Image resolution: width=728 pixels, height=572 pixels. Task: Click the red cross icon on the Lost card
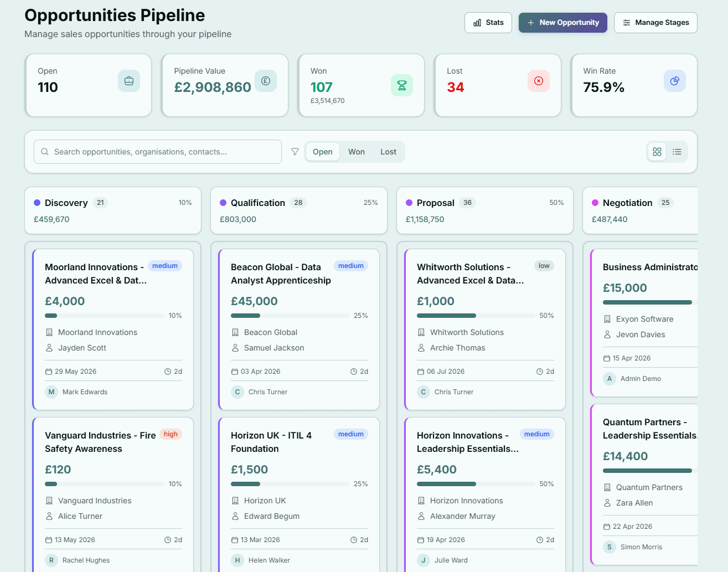click(539, 80)
